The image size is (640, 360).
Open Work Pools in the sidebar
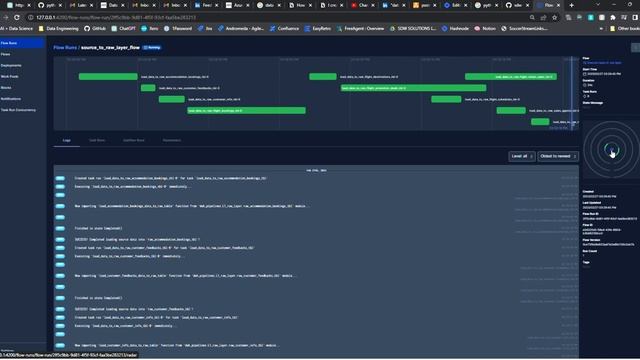[x=9, y=76]
